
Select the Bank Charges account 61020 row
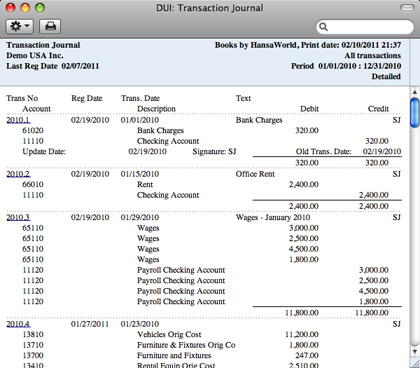click(204, 131)
